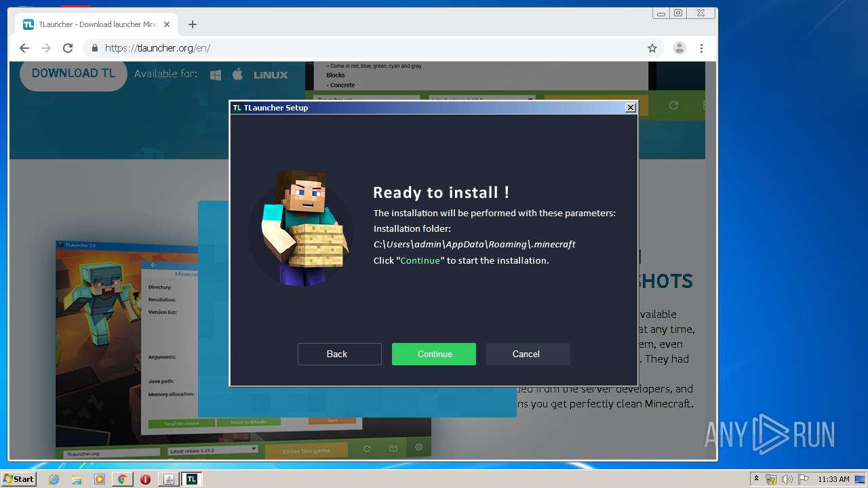Click the DOWNLOAD TL button on webpage

(73, 73)
